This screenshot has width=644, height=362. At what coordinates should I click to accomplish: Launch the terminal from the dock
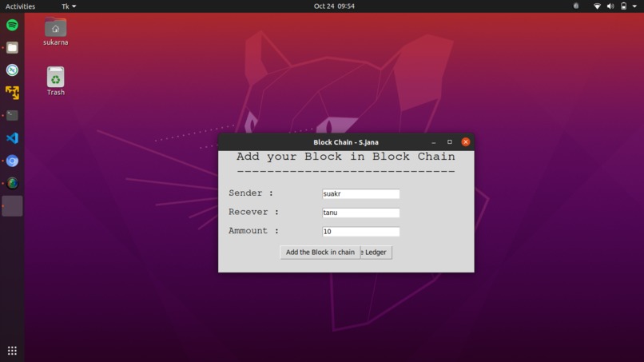click(12, 115)
